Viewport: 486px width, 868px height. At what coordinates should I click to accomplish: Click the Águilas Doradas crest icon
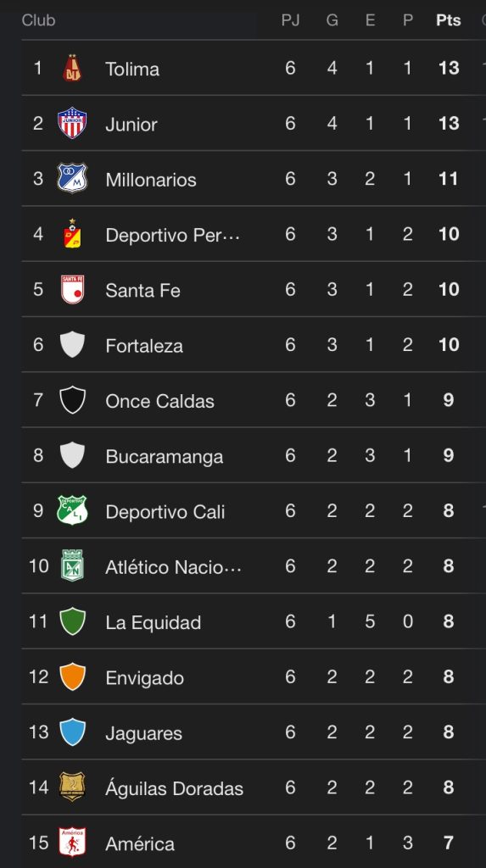pyautogui.click(x=72, y=787)
